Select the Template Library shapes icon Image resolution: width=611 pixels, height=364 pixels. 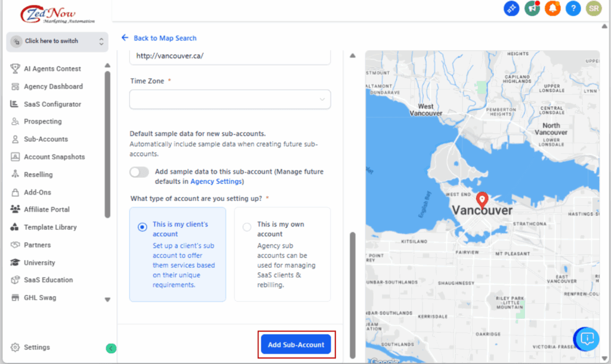coord(15,227)
